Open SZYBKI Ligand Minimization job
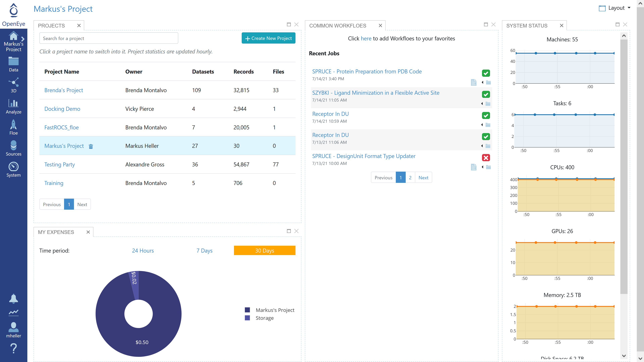Screen dimensions: 644x362 coord(375,93)
